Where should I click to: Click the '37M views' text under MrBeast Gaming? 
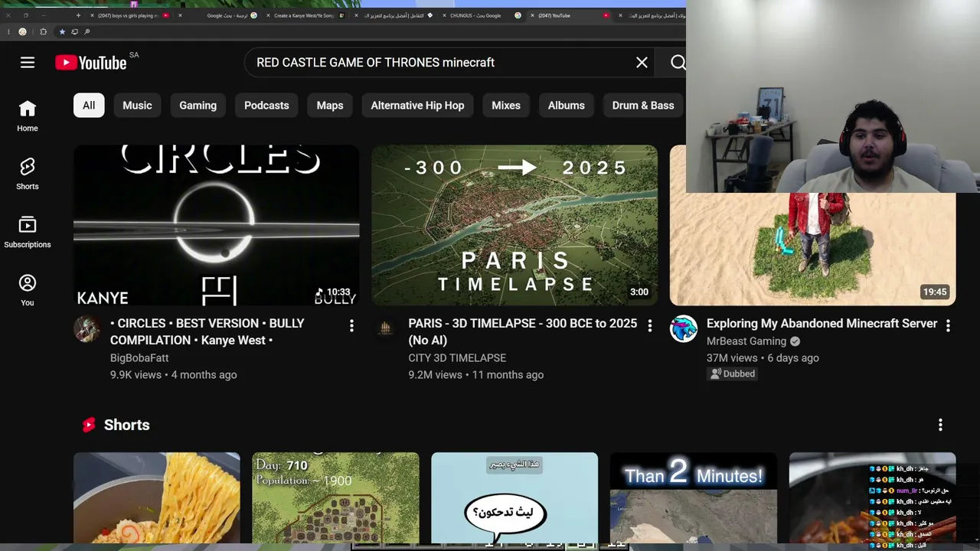click(732, 358)
